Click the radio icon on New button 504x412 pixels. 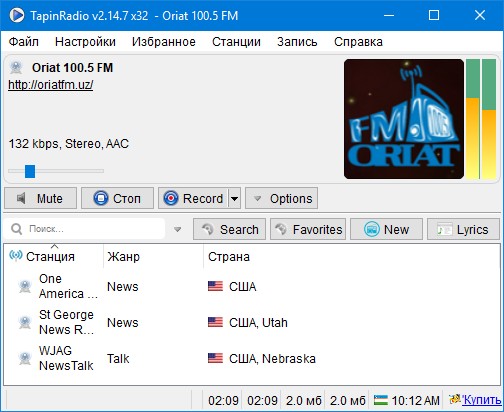point(371,229)
